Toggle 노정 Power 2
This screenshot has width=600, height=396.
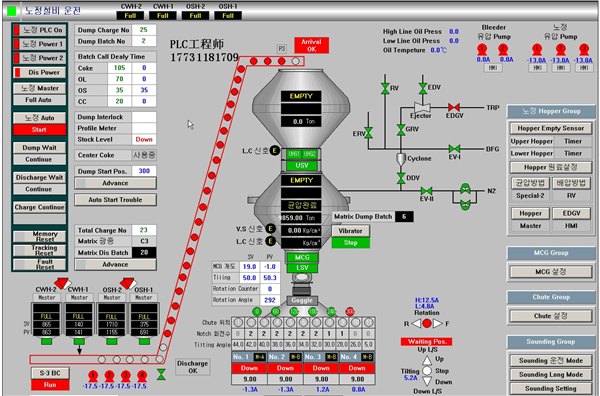pos(39,58)
